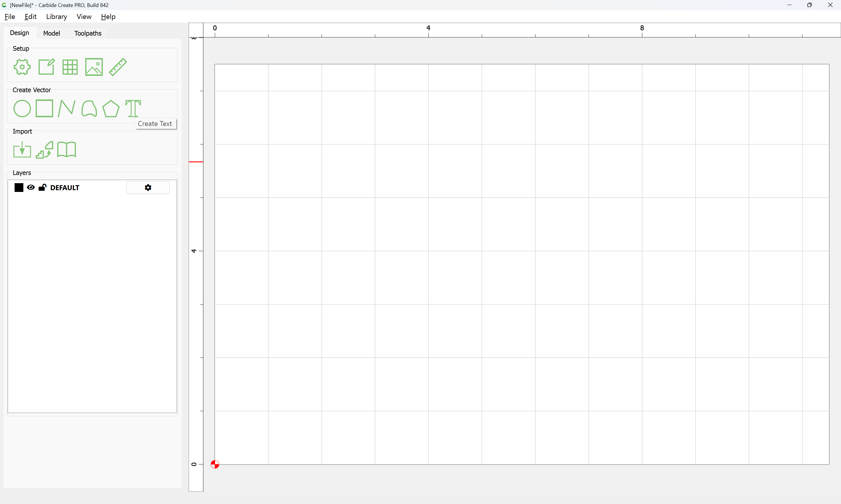
Task: Open Job Setup gear icon
Action: [22, 67]
